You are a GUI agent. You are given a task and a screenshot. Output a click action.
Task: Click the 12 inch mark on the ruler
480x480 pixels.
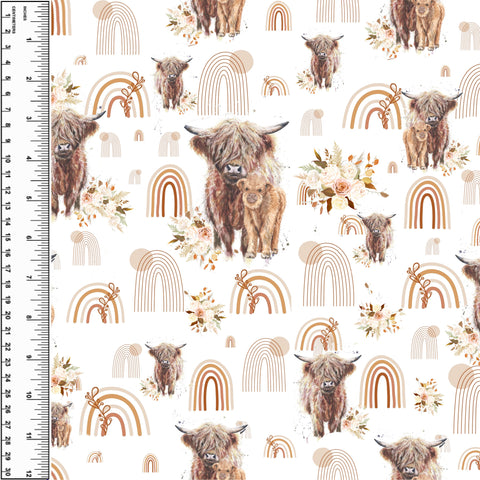29,474
